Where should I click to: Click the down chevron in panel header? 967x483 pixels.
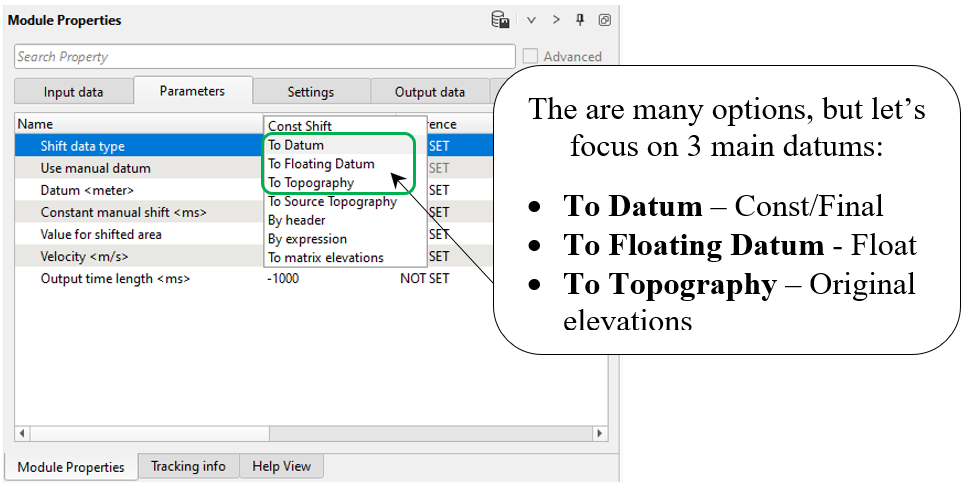point(531,20)
